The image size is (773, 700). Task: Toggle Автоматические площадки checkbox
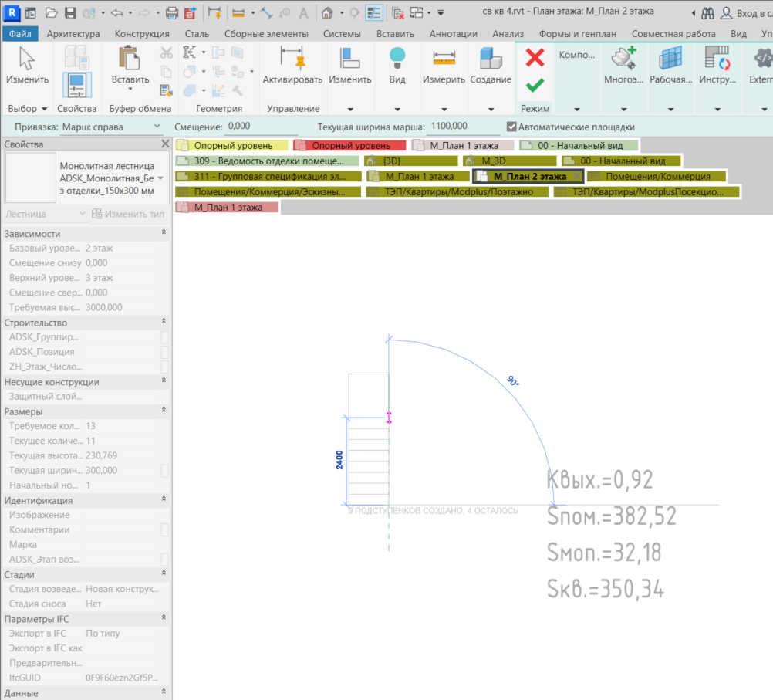[x=511, y=127]
